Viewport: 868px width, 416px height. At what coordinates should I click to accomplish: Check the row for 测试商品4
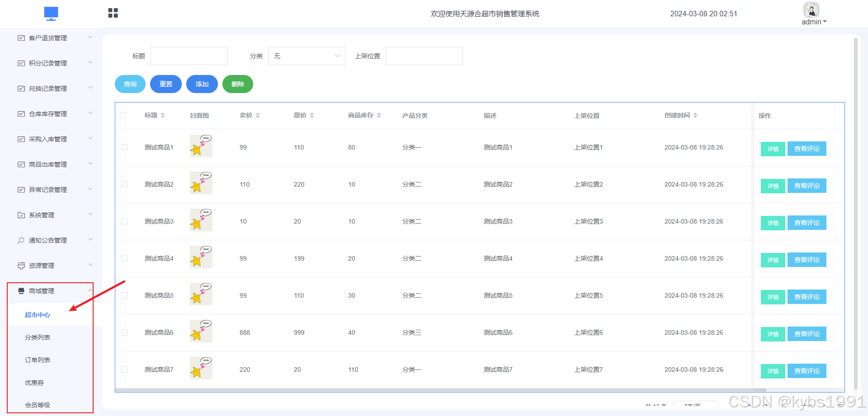tap(125, 258)
